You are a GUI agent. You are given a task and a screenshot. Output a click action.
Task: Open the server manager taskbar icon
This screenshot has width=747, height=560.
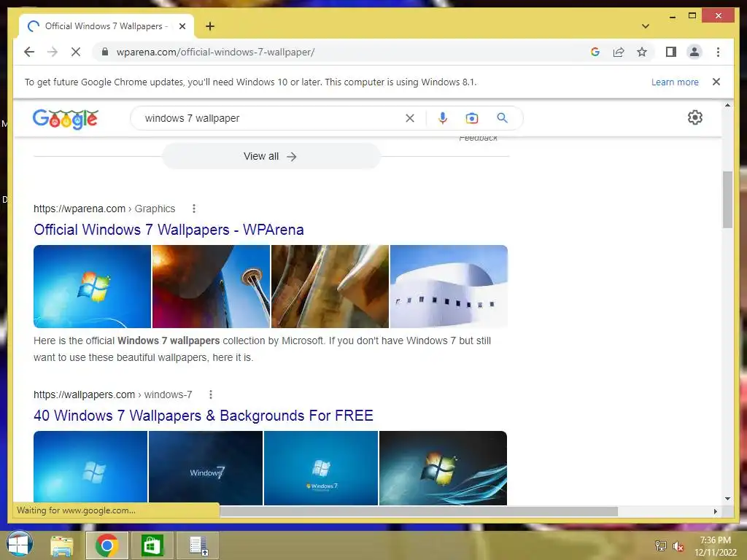click(x=198, y=545)
